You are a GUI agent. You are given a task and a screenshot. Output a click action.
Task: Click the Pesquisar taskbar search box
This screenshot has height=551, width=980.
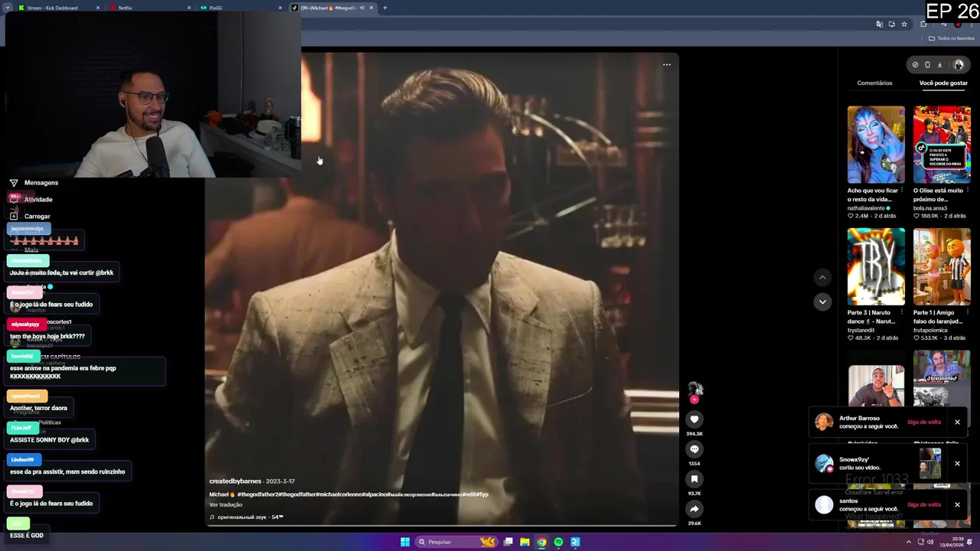point(457,542)
